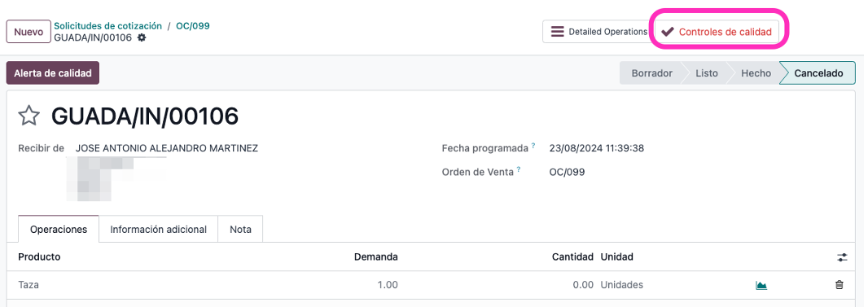Select the Cancelado status
The height and width of the screenshot is (307, 868).
(818, 73)
